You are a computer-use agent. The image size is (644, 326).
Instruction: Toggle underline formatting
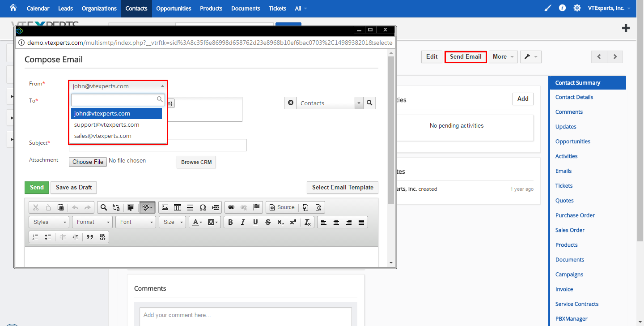click(255, 222)
